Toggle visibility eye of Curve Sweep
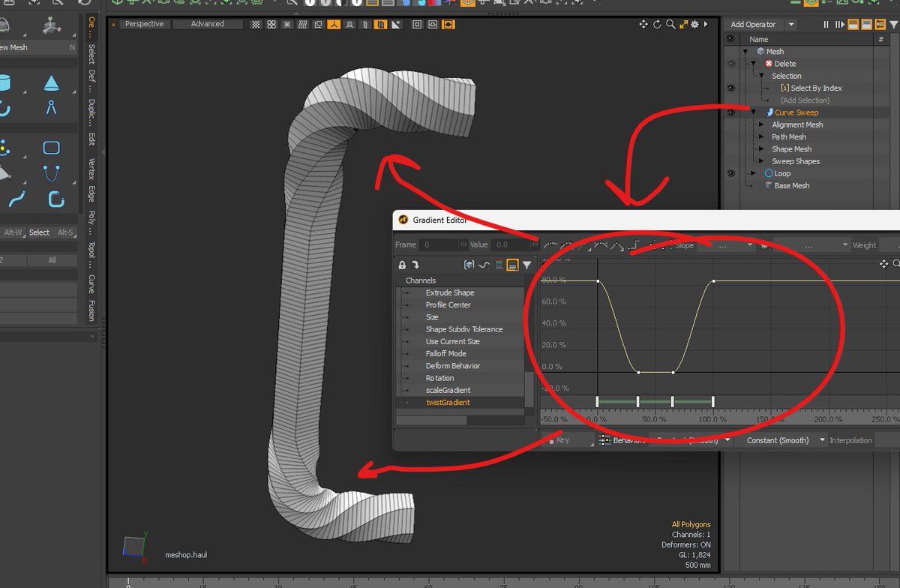Viewport: 900px width, 588px height. [x=731, y=112]
